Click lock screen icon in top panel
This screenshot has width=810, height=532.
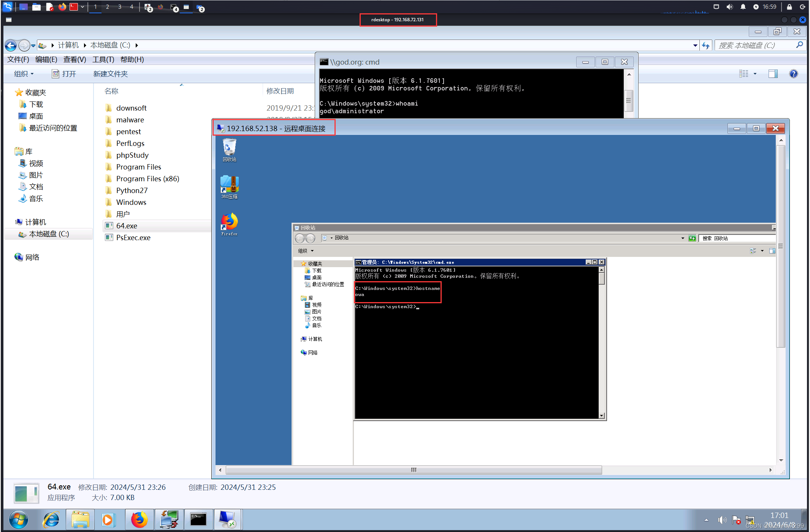click(x=789, y=7)
